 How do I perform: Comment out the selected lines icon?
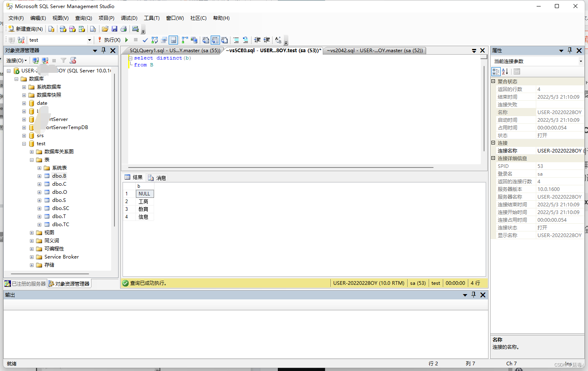[236, 40]
